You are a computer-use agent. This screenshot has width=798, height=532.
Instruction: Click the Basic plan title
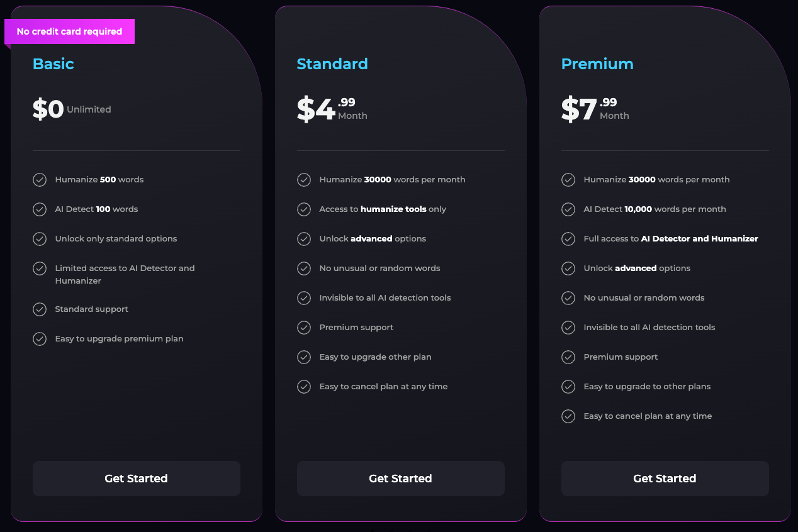53,64
